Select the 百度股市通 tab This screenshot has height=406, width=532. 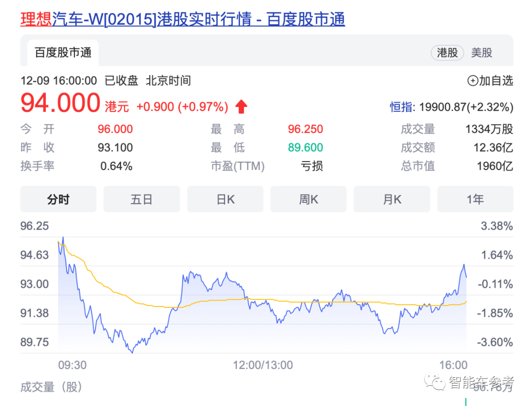click(x=63, y=53)
